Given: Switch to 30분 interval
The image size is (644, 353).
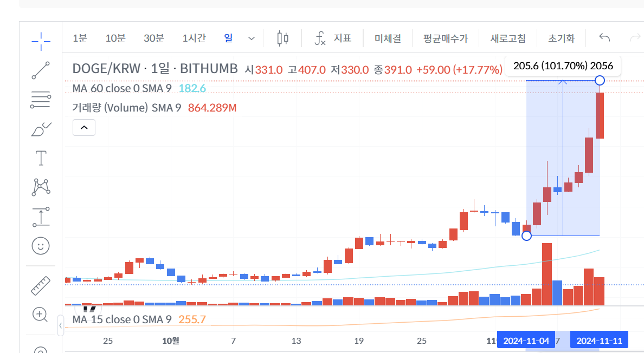Looking at the screenshot, I should pos(154,38).
